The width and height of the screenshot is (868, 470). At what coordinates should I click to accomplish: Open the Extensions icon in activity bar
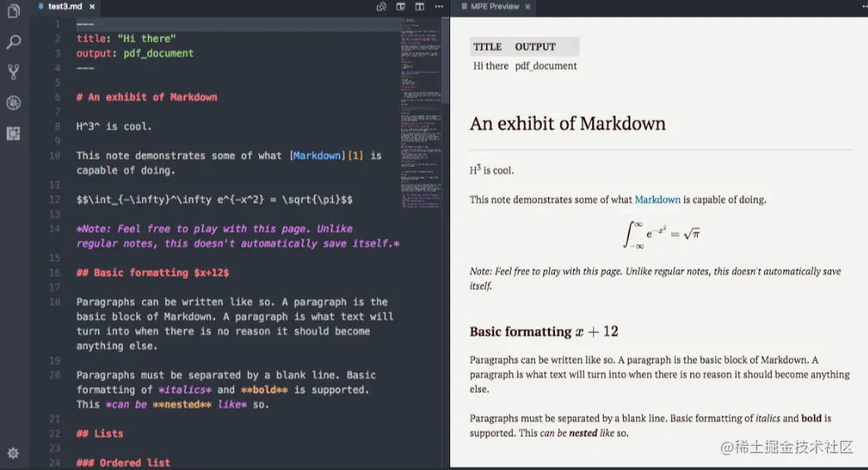pos(13,133)
